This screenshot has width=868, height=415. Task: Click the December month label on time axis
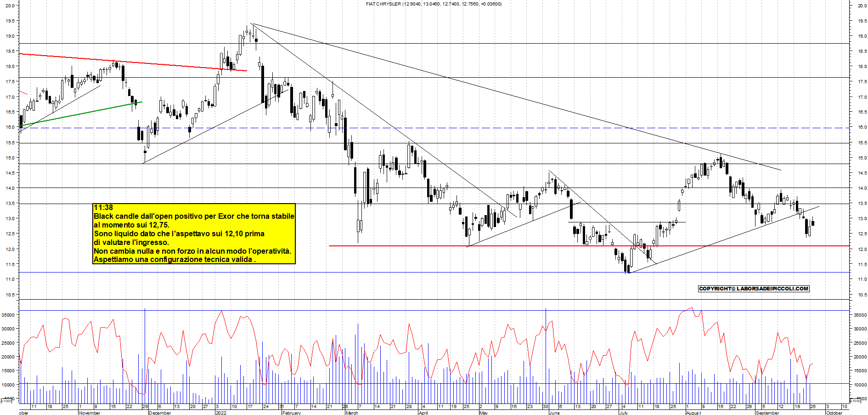coord(160,413)
